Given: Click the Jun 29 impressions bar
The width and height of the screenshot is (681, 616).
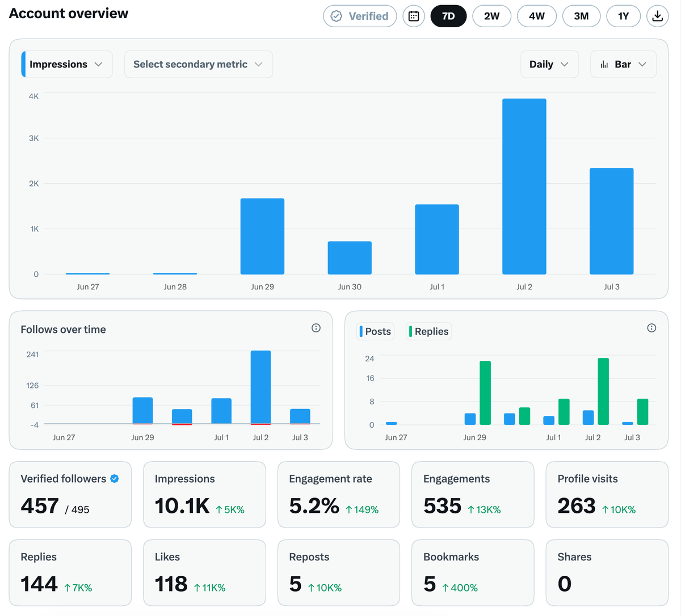Looking at the screenshot, I should [x=262, y=237].
